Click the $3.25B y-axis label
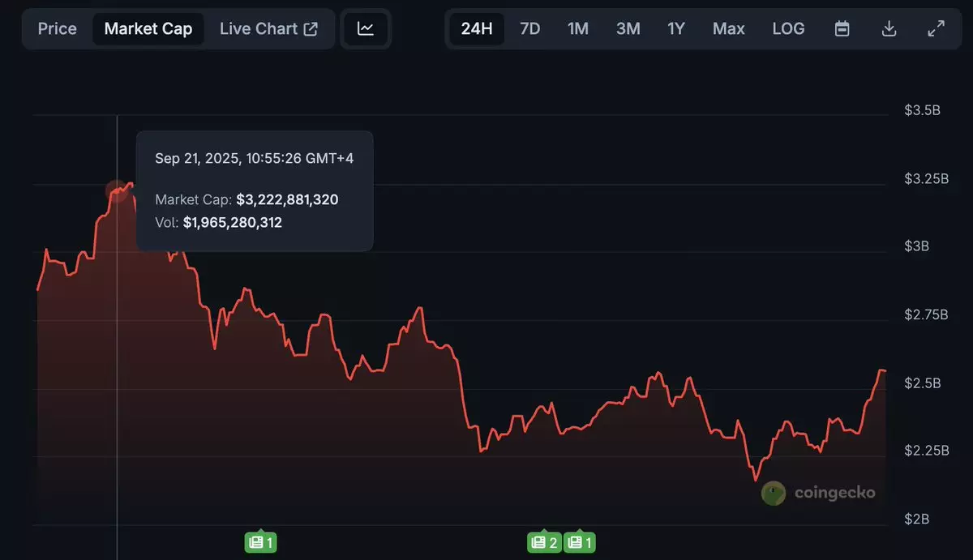The width and height of the screenshot is (973, 560). [x=926, y=178]
